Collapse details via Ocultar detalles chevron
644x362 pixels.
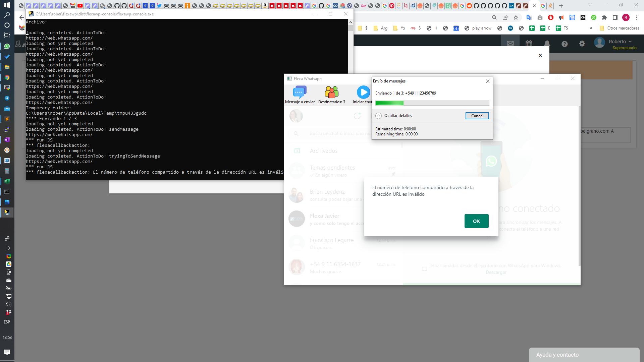[x=378, y=116]
